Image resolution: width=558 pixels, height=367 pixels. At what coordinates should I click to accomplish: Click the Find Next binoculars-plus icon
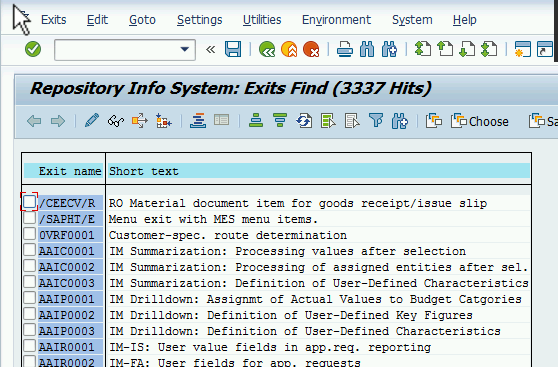389,49
